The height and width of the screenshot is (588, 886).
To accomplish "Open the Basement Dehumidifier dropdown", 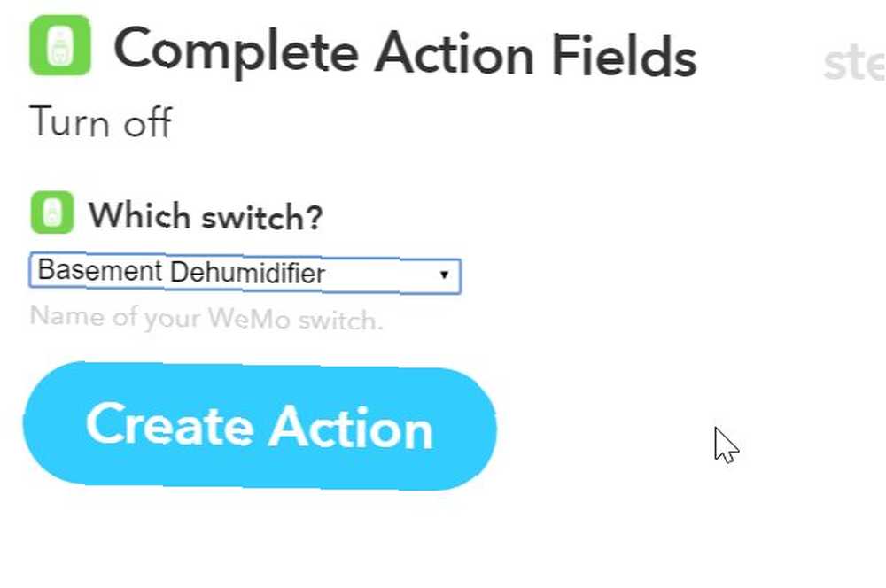I will (245, 274).
